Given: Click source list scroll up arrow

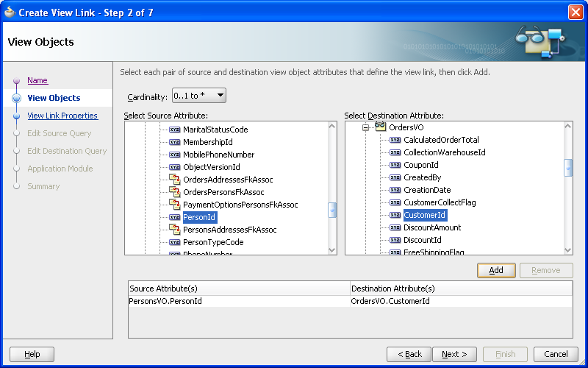Looking at the screenshot, I should 332,126.
